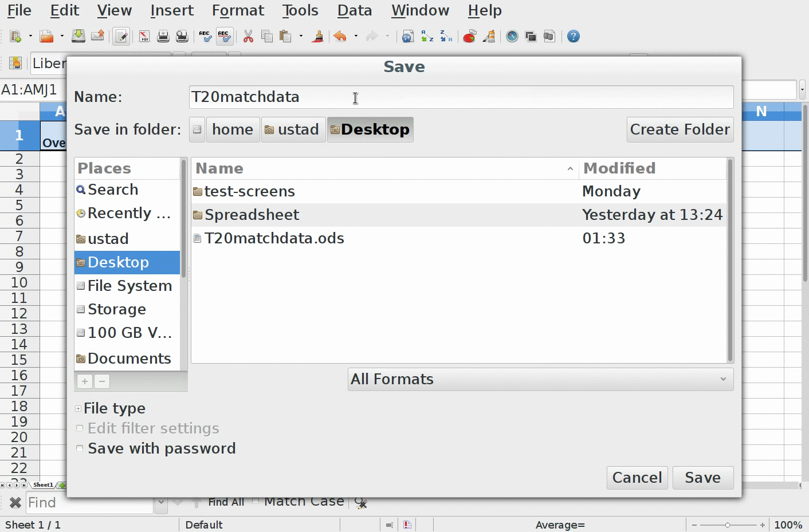
Task: Click the Clone Formatting paintbrush icon
Action: point(317,37)
